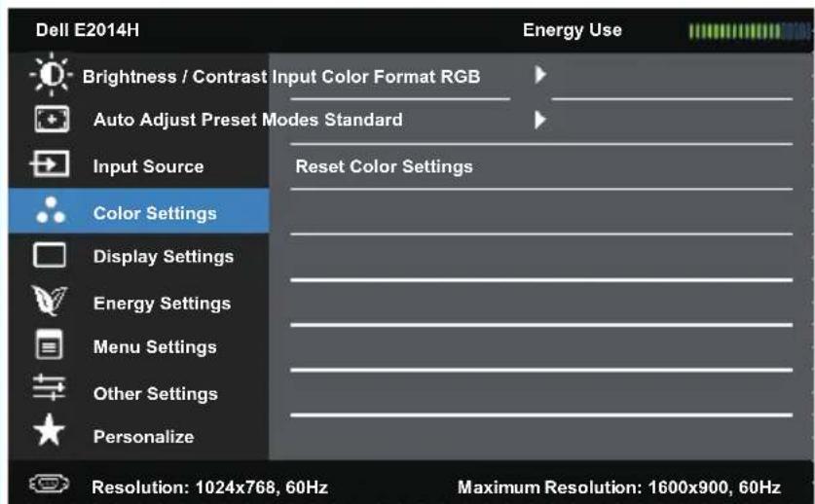This screenshot has height=504, width=815.
Task: Click the Personalize star icon
Action: coord(49,430)
